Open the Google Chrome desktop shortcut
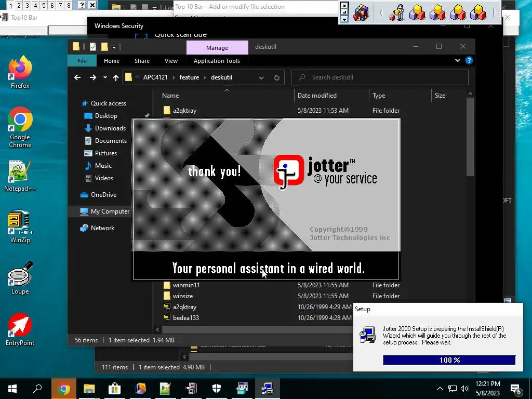532x399 pixels. point(20,128)
